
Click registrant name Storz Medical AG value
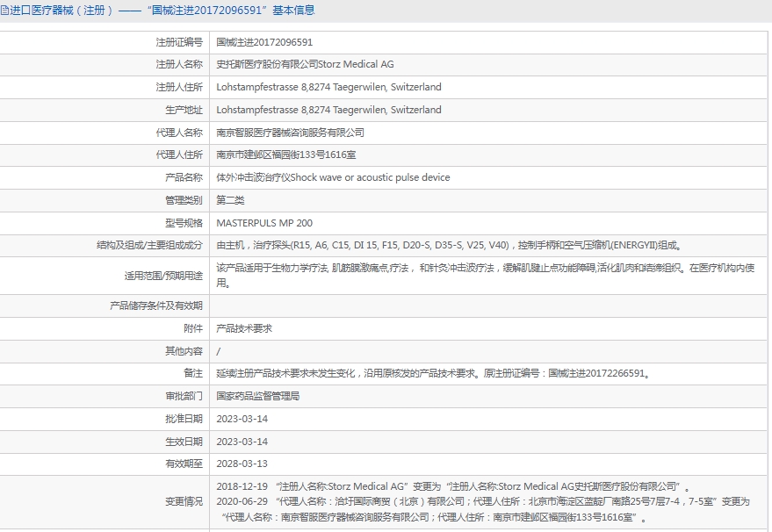click(x=305, y=64)
